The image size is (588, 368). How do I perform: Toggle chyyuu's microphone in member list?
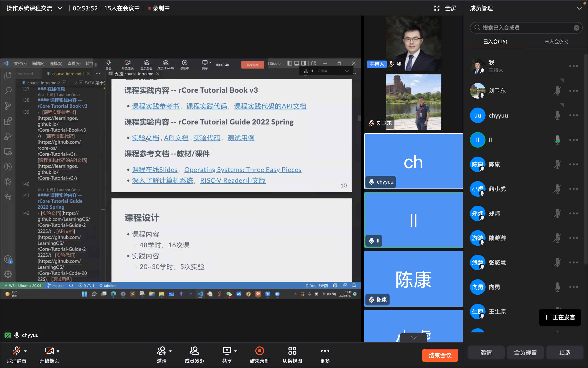point(557,115)
